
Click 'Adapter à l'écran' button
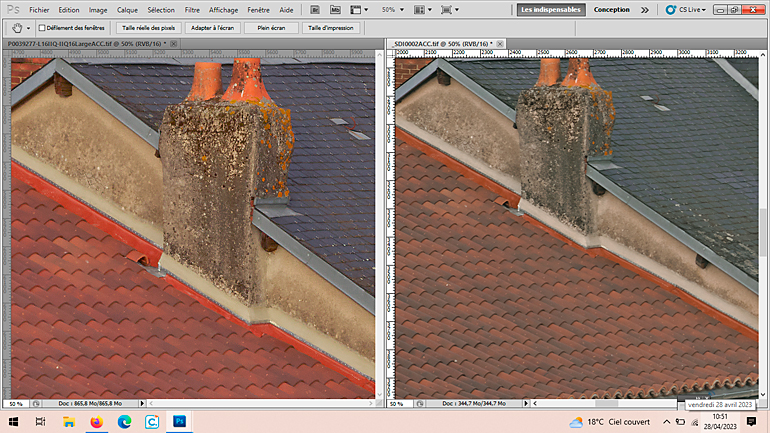tap(212, 28)
